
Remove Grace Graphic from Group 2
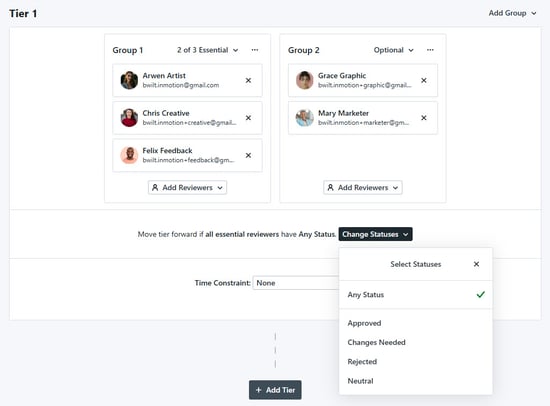(424, 80)
